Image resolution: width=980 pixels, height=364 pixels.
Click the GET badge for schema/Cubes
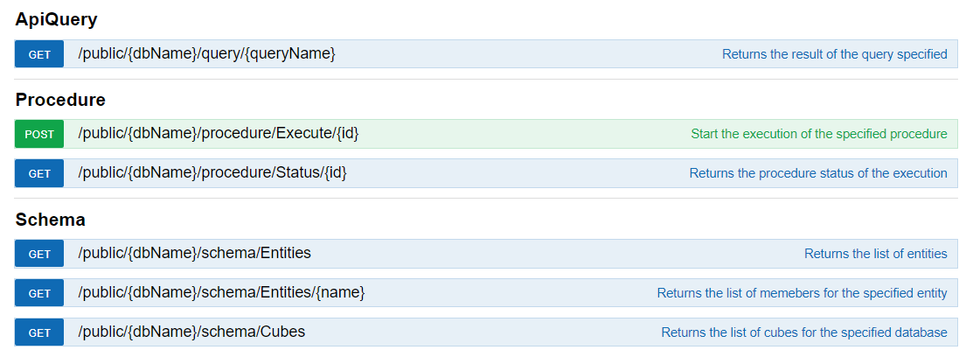[39, 332]
